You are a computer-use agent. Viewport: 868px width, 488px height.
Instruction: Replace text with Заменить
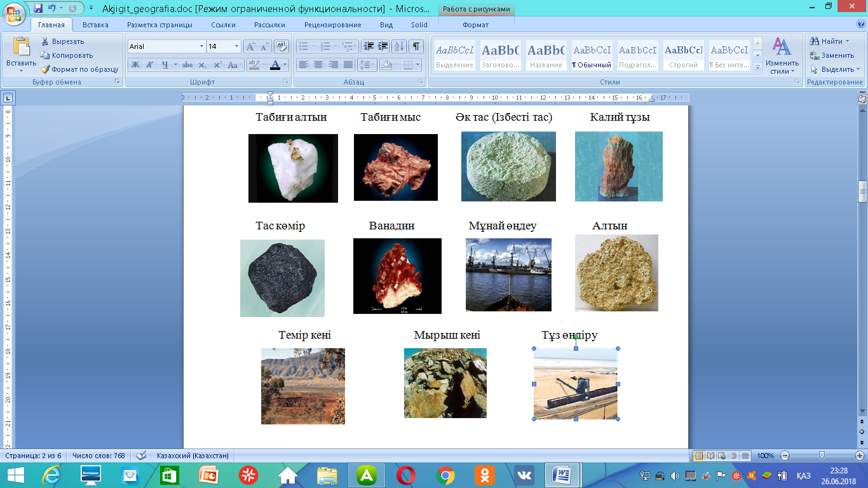(x=832, y=55)
